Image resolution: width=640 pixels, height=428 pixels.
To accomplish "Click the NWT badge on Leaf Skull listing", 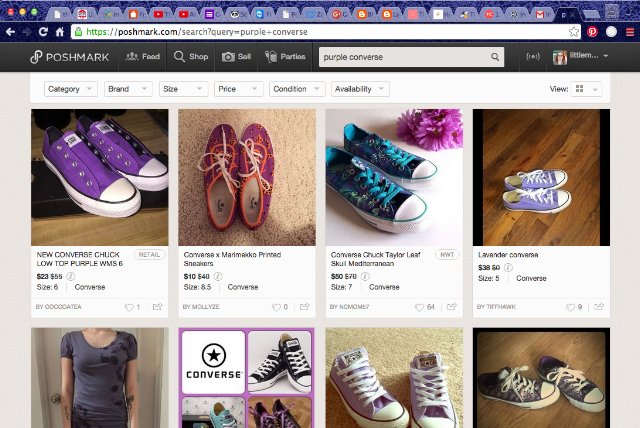I will tap(447, 255).
